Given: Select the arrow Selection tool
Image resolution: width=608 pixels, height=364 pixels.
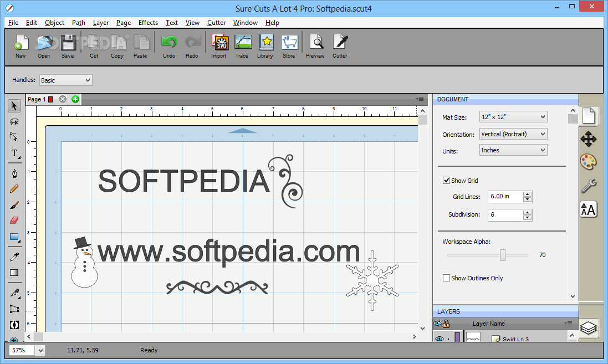Looking at the screenshot, I should pyautogui.click(x=14, y=106).
